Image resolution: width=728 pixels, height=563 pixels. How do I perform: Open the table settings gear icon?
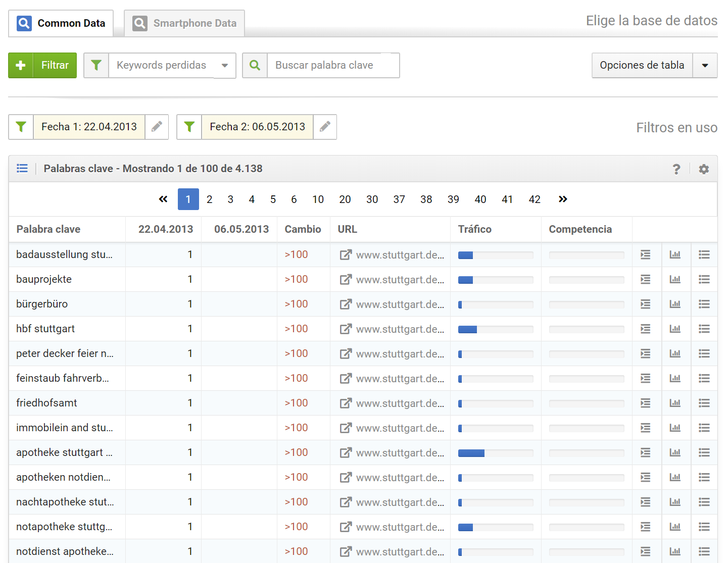[704, 169]
